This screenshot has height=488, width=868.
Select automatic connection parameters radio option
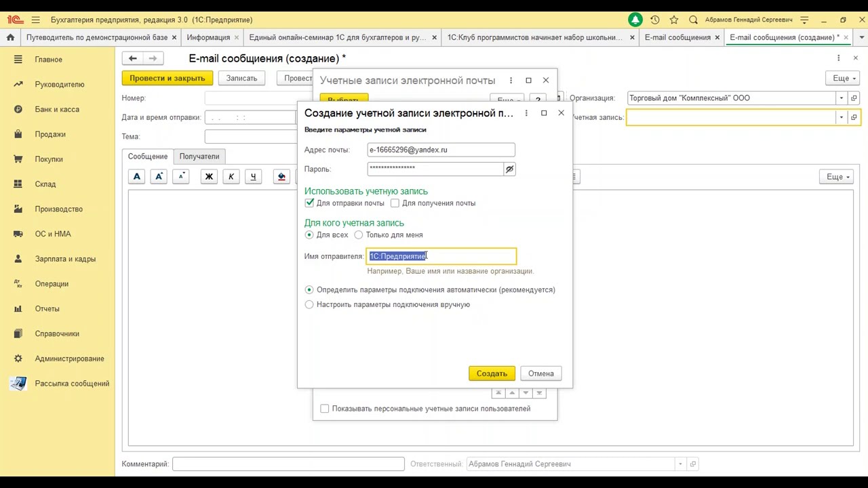point(309,290)
